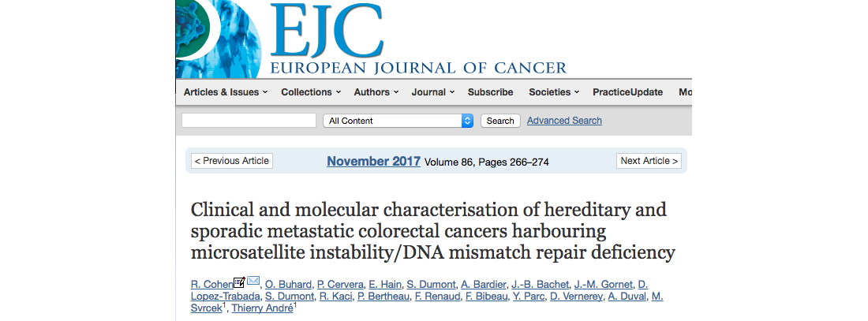This screenshot has height=321, width=868.
Task: Go to the Next Article
Action: click(649, 161)
